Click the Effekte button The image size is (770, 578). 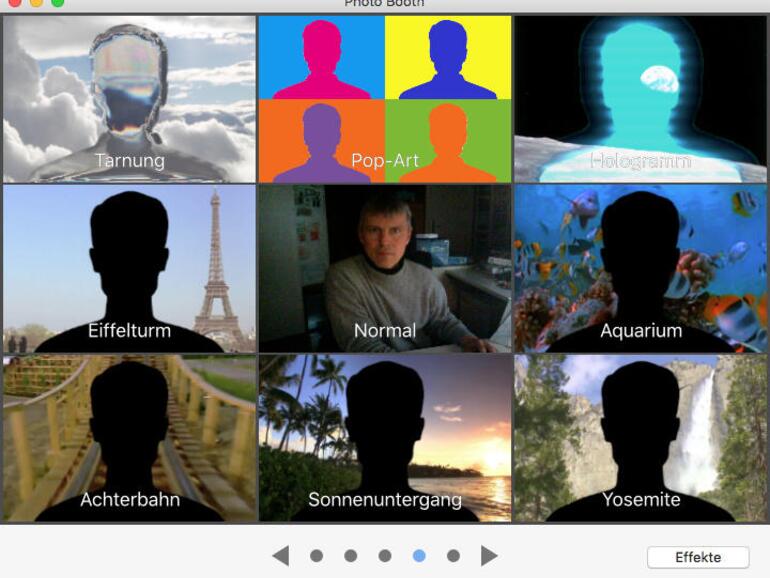point(698,557)
